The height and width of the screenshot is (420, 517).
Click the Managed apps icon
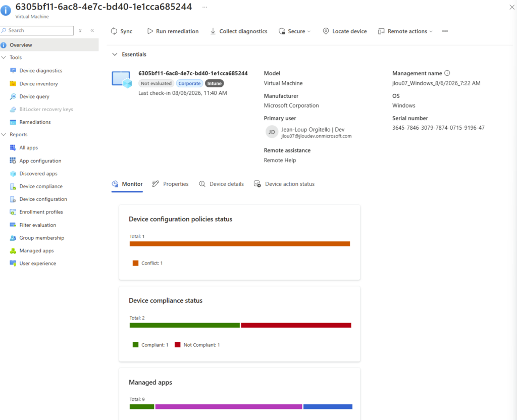(13, 250)
